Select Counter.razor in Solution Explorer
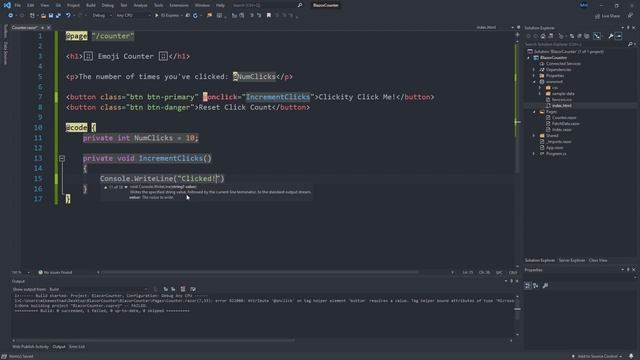The width and height of the screenshot is (640, 360). tap(564, 118)
